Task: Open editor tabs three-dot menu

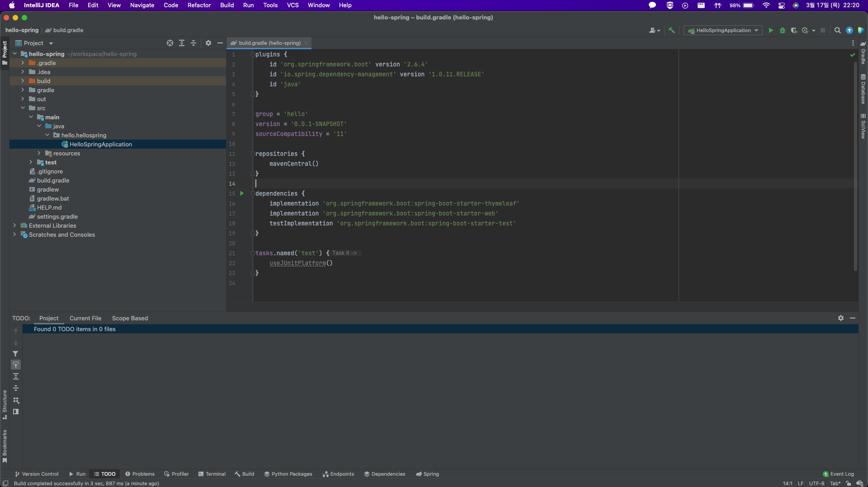Action: (853, 43)
